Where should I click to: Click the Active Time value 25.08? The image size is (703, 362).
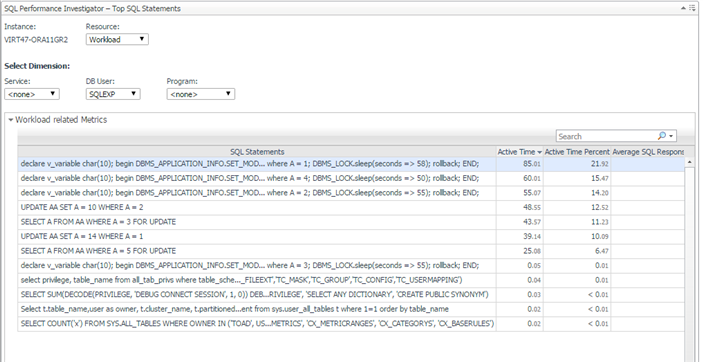[532, 251]
